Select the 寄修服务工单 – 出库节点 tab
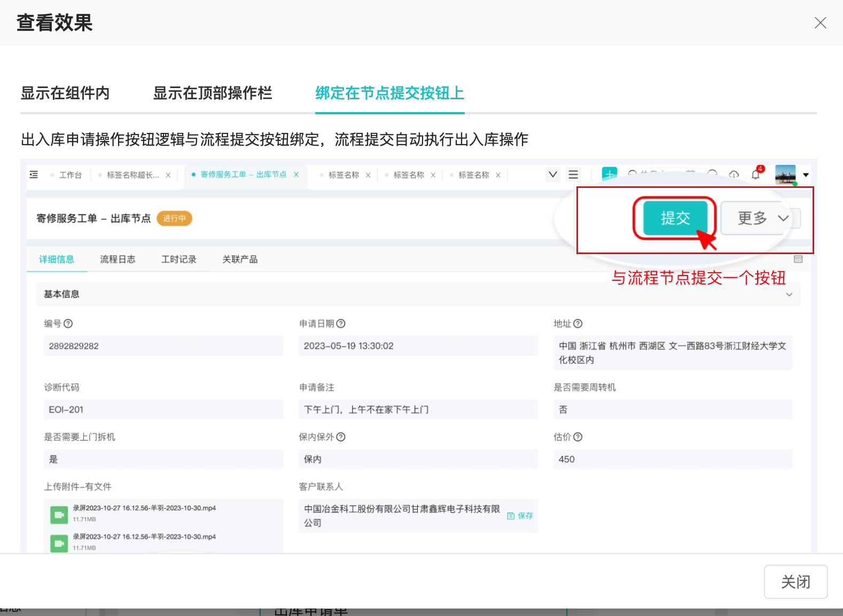This screenshot has height=616, width=843. tap(243, 175)
